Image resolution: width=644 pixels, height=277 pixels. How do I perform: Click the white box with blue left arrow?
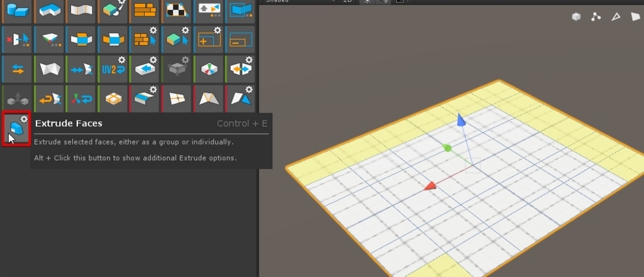pyautogui.click(x=145, y=69)
